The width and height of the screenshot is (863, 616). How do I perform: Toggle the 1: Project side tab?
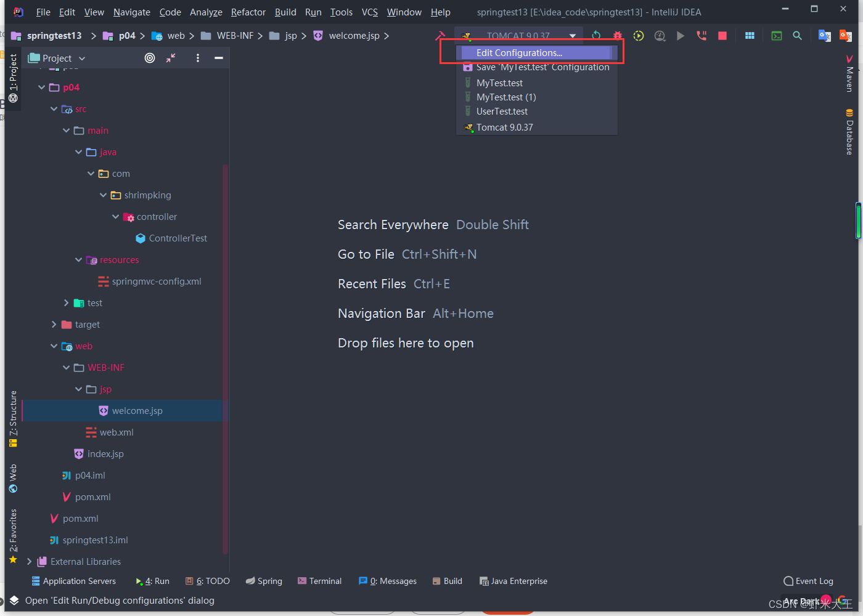click(x=13, y=78)
